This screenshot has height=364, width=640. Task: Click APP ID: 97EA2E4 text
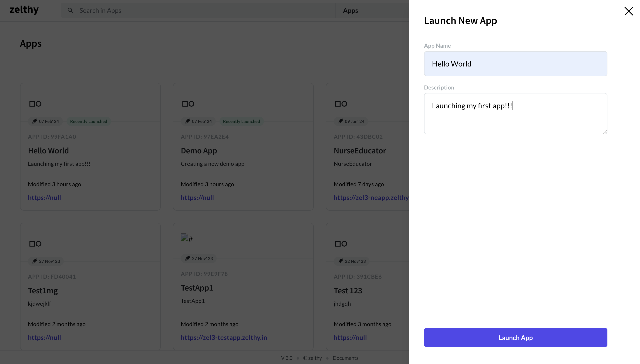(205, 137)
